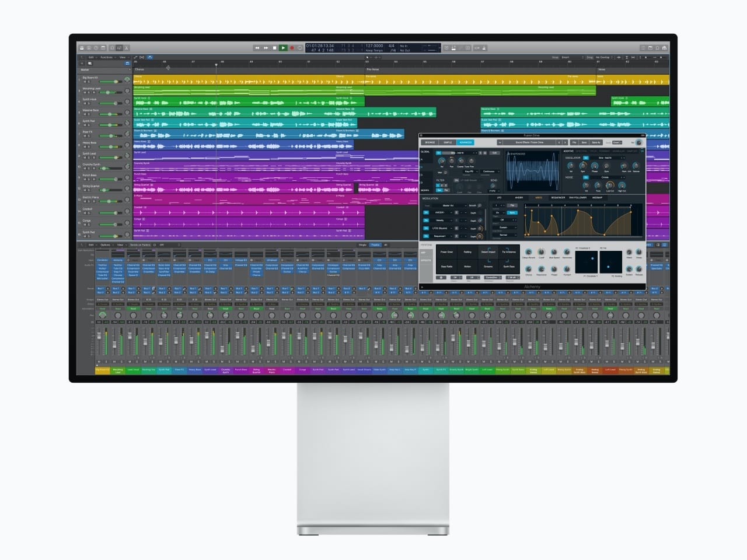Click next preset arrow in Alchemy

point(565,142)
